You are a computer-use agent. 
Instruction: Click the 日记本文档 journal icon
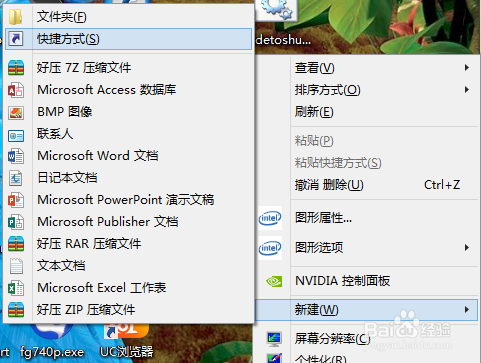16,178
